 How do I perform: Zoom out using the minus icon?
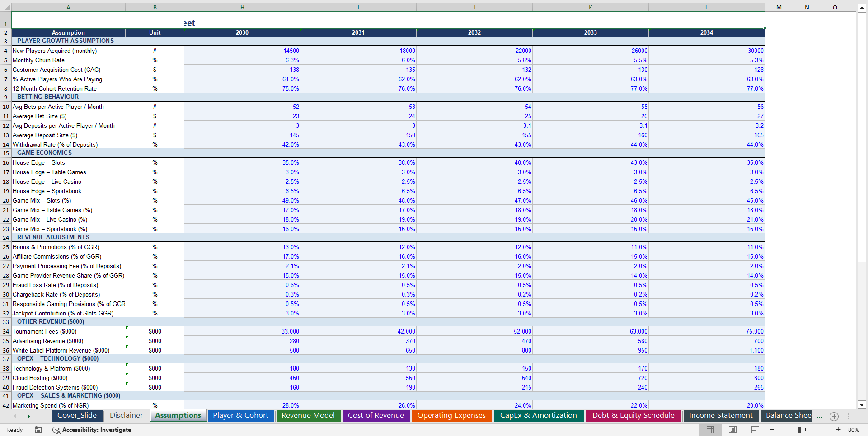tap(772, 429)
